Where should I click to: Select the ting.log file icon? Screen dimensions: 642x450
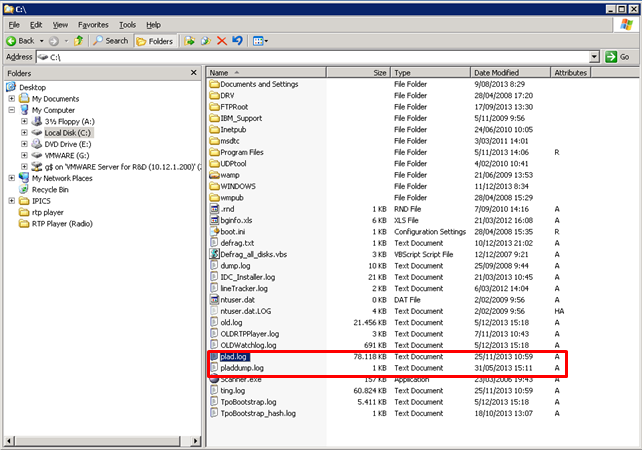tap(215, 391)
